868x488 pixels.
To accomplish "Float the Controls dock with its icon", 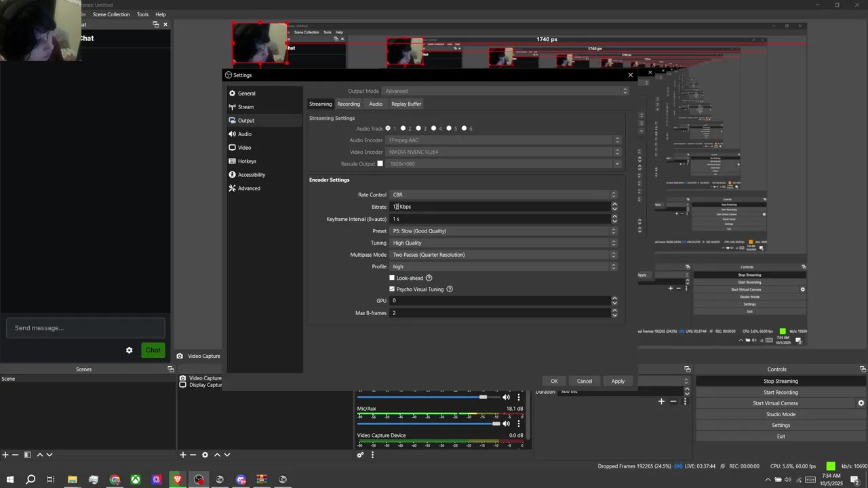I will 863,369.
